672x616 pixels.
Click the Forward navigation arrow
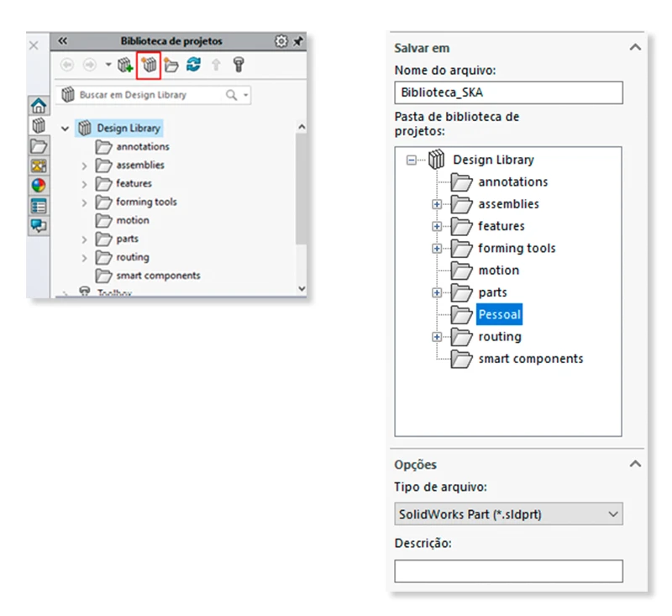click(x=90, y=65)
